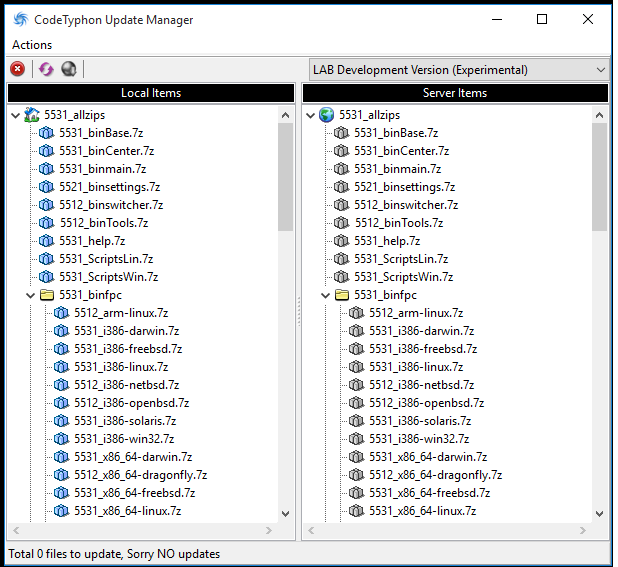618x567 pixels.
Task: Click the gray globe toolbar icon
Action: 69,69
